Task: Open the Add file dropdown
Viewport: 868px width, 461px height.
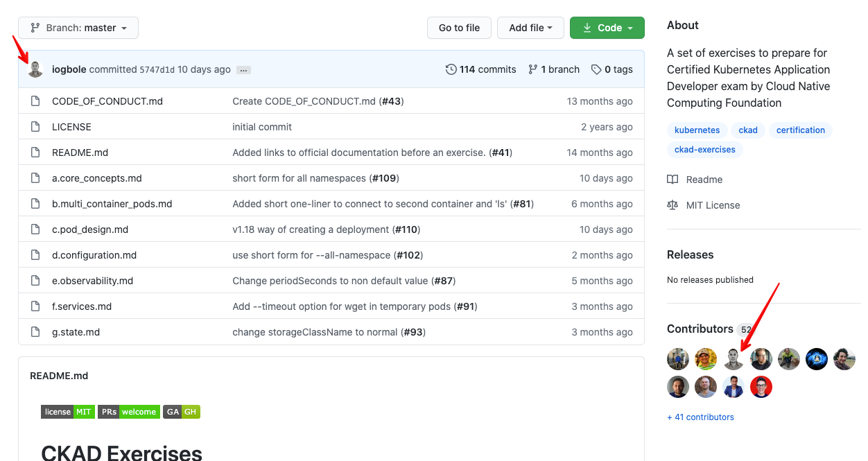Action: tap(530, 28)
